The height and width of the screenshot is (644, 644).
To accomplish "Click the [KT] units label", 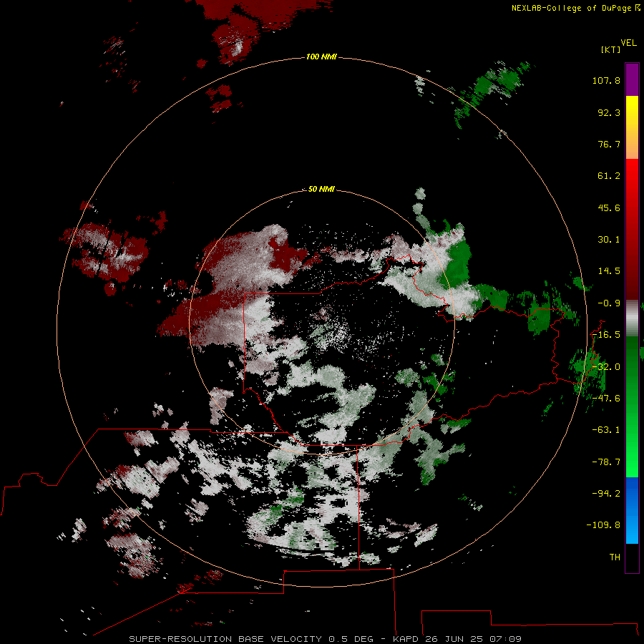I will [x=611, y=49].
